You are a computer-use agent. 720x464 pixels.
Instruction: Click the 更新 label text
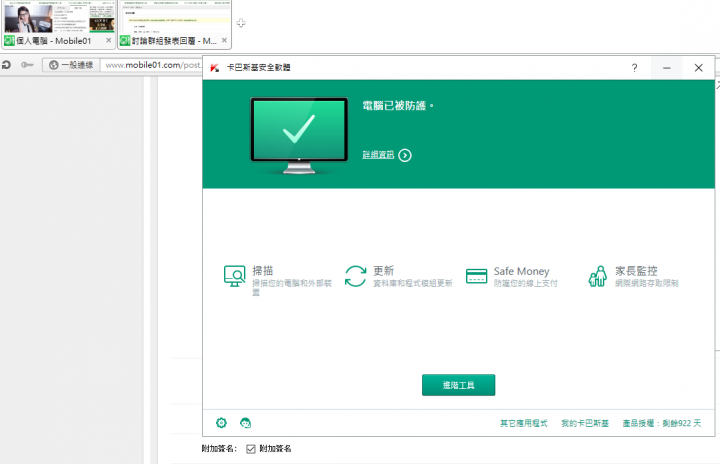tap(383, 271)
